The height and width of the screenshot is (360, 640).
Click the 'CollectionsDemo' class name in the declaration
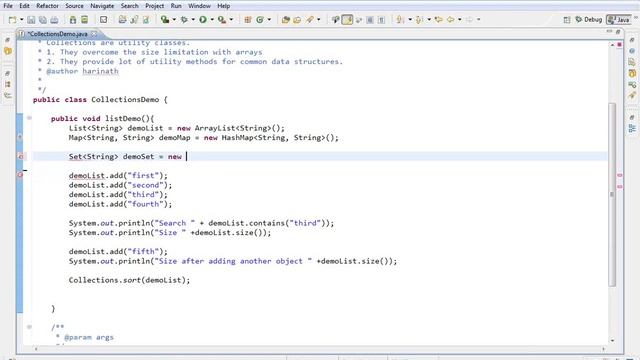pos(125,100)
